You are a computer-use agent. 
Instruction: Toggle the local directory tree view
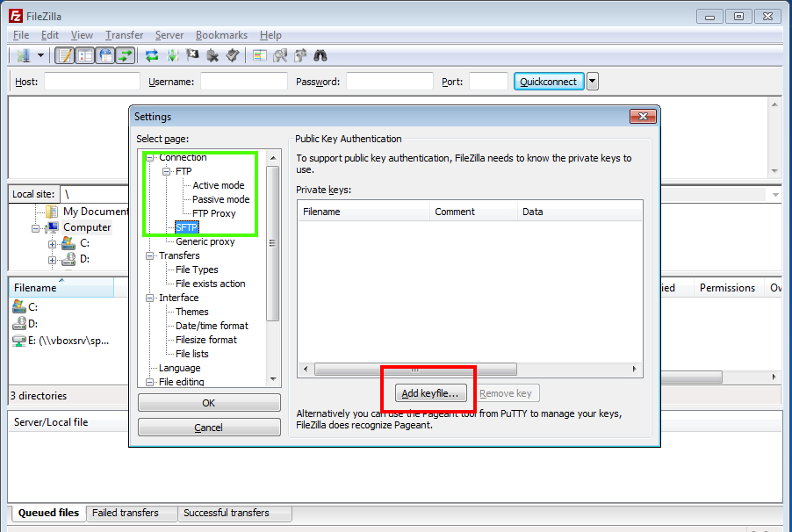click(x=85, y=56)
